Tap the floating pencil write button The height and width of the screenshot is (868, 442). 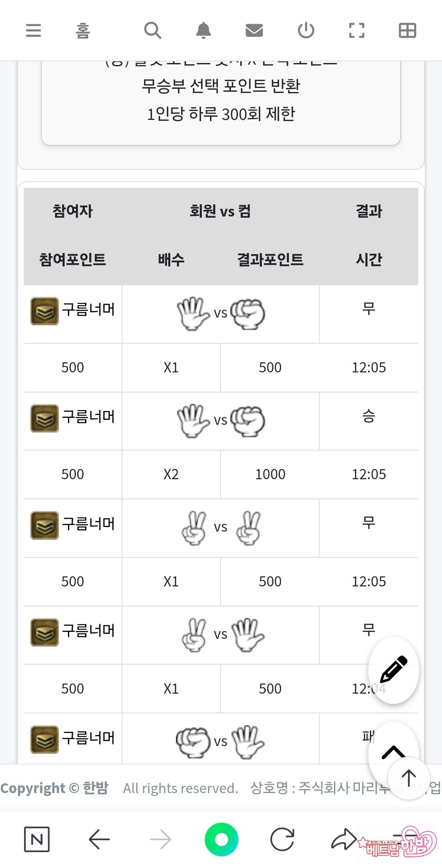coord(393,670)
